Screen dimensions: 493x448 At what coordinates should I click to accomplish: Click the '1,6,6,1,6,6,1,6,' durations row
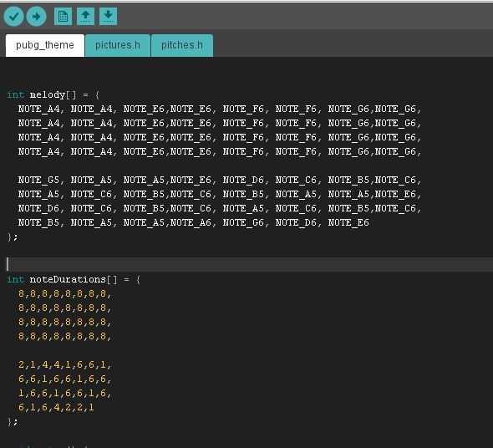click(x=64, y=394)
